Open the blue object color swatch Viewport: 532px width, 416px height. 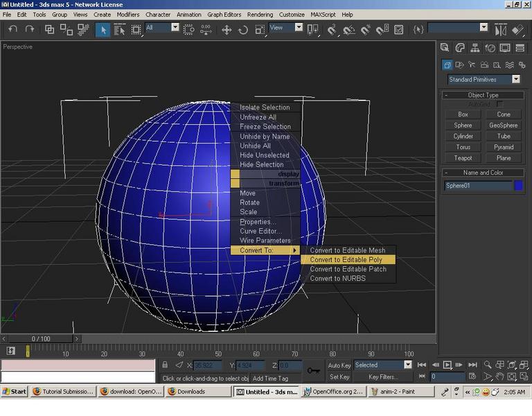click(518, 186)
